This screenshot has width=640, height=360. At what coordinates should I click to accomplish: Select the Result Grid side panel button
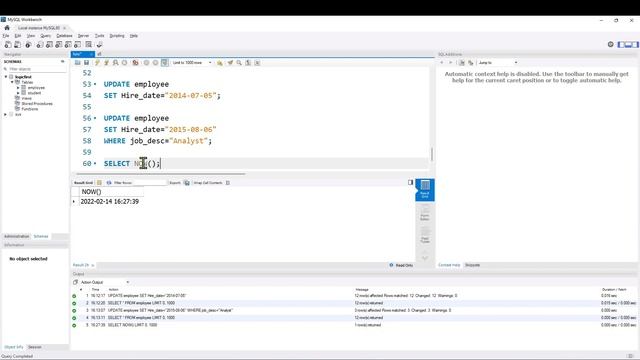tap(425, 190)
